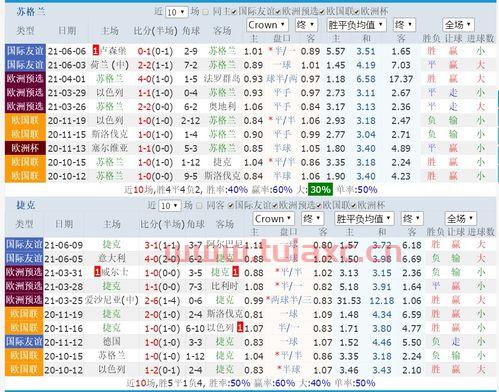Open 奥地利 team link
Viewport: 499px width, 392px height.
pos(222,106)
